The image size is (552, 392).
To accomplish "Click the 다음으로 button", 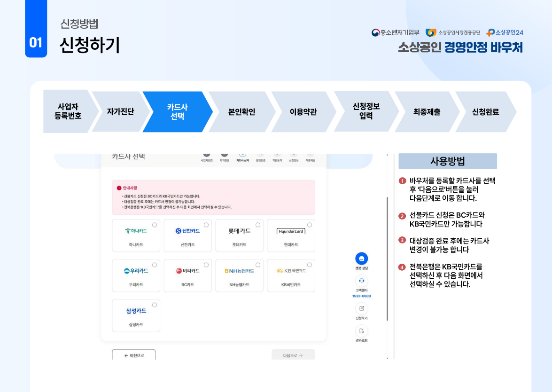I will coord(293,355).
